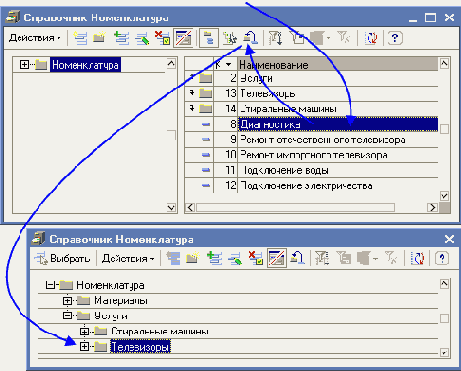
Task: Expand the Материалы folder in the lower tree
Action: (67, 301)
